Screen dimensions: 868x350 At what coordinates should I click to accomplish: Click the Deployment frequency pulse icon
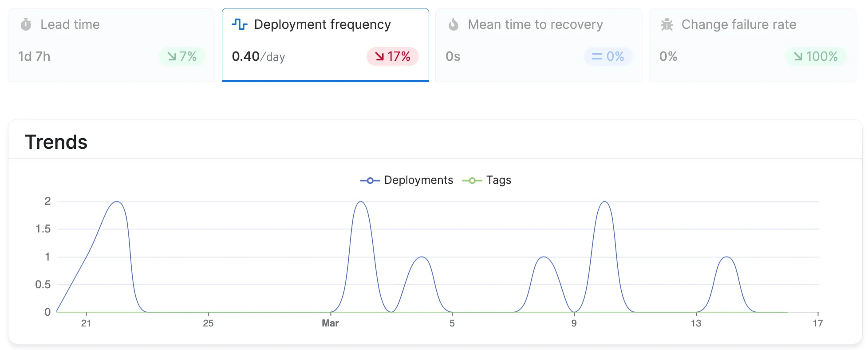point(240,24)
